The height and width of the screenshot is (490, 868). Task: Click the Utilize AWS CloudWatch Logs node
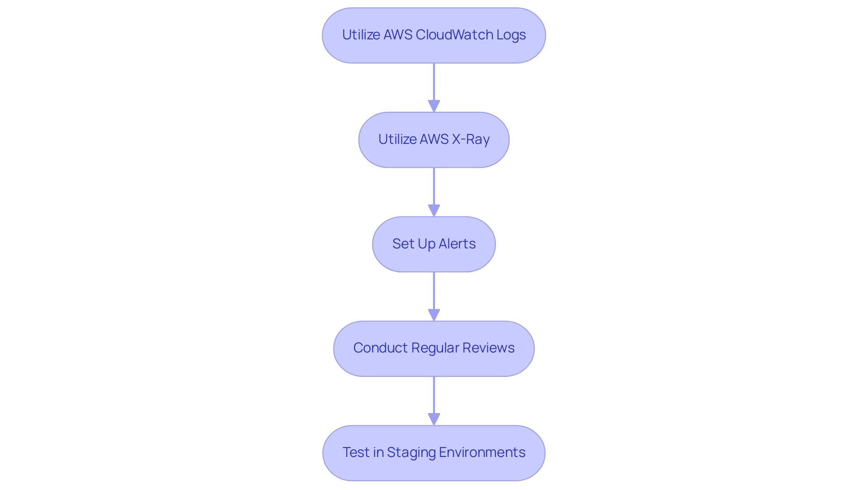coord(434,35)
